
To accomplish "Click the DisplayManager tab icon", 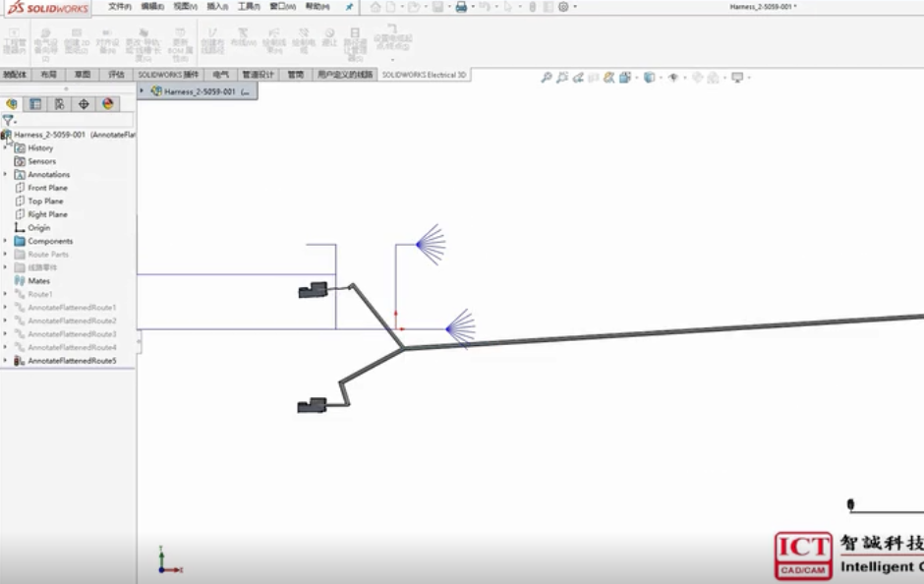I will [x=107, y=103].
